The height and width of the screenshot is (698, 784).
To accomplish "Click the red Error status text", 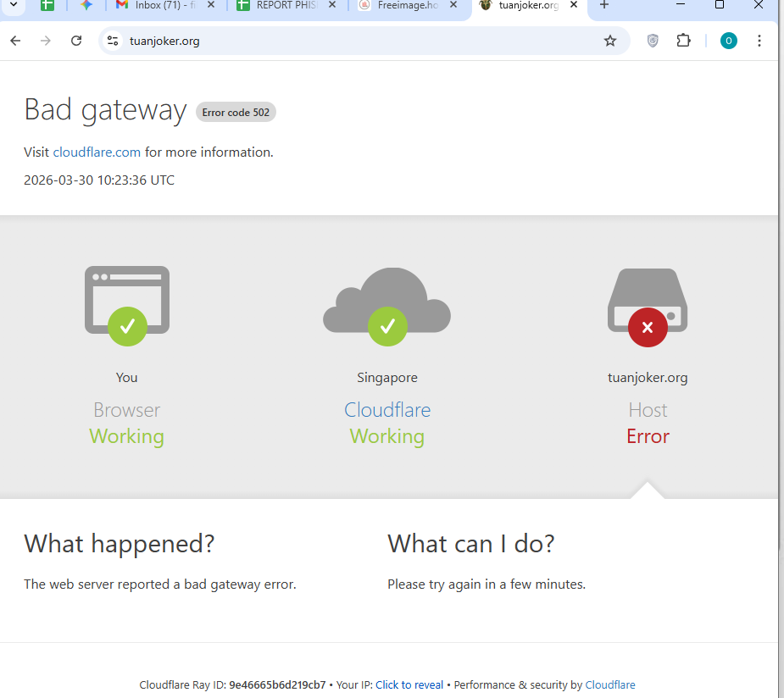I will click(x=648, y=436).
